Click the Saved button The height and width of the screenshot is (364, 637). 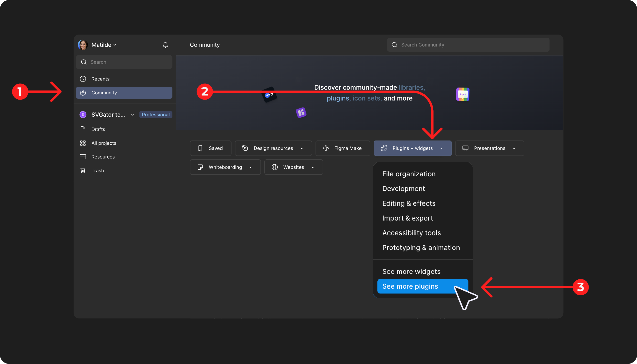210,148
